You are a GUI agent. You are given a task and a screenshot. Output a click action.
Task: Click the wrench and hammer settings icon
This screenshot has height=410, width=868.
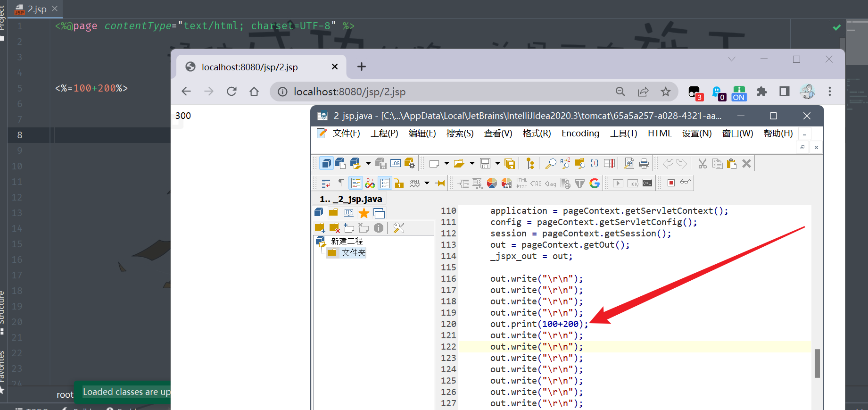(399, 228)
